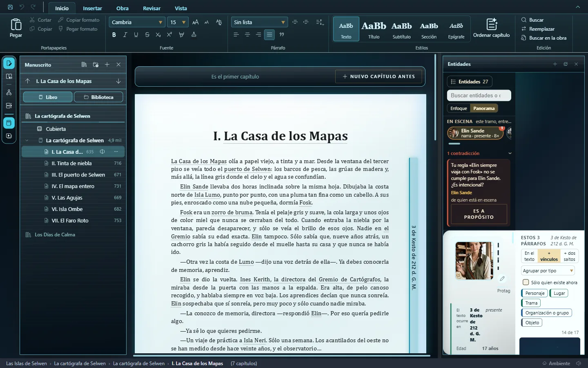The width and height of the screenshot is (588, 368).
Task: Toggle the Lugar filter chip
Action: [x=559, y=293]
